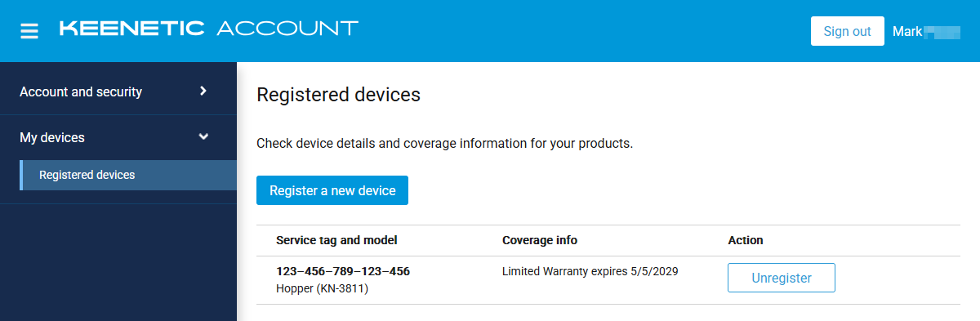Collapse the My devices chevron
The width and height of the screenshot is (980, 321).
pyautogui.click(x=203, y=137)
